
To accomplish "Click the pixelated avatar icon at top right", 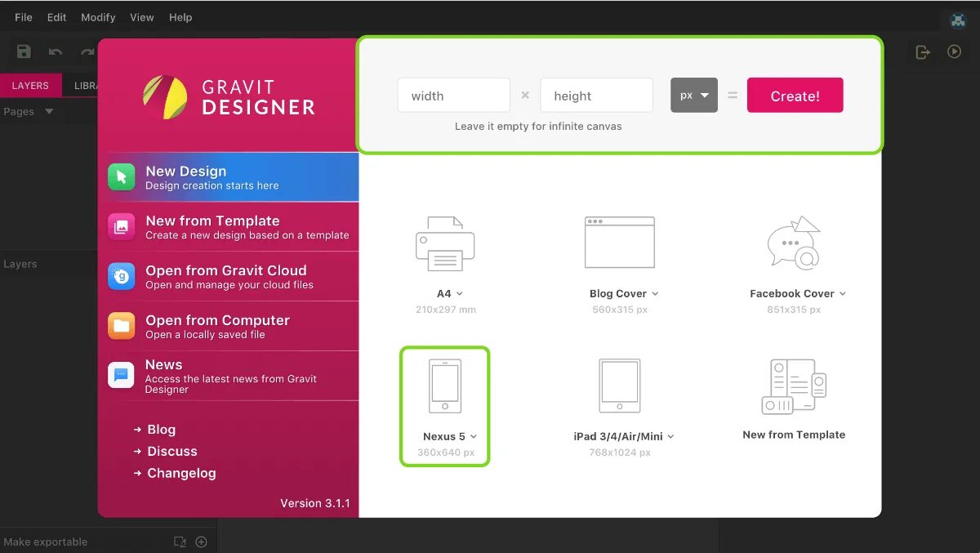I will point(957,20).
